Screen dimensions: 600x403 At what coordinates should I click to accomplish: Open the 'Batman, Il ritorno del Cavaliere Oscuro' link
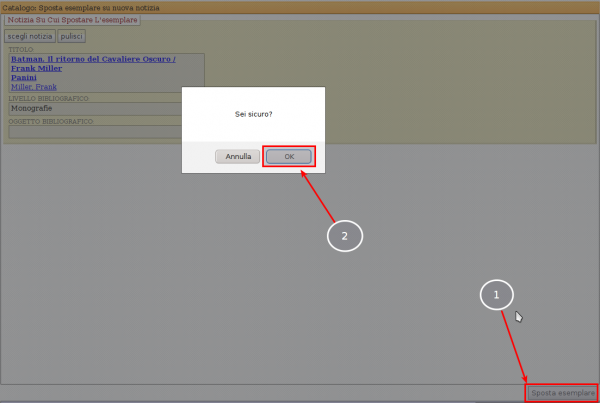[92, 59]
